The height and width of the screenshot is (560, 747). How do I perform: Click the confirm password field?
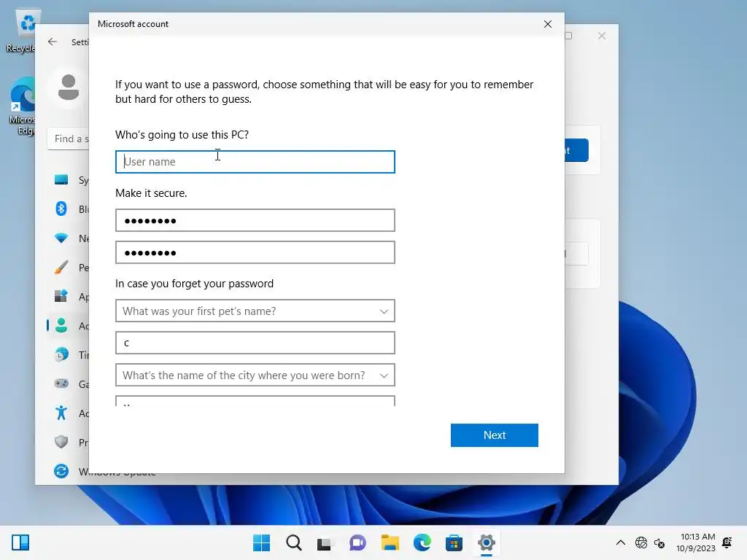tap(255, 252)
